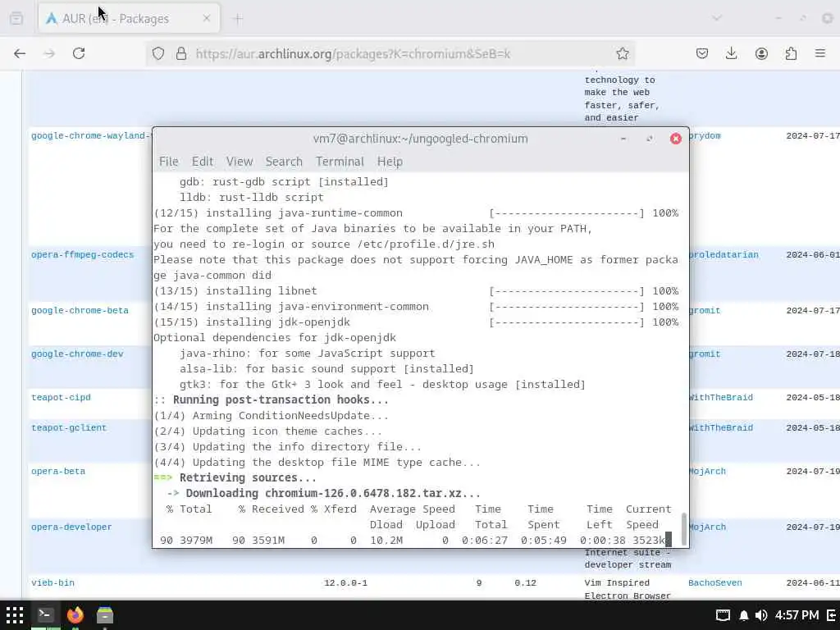Open google-chrome-dev package link
This screenshot has width=840, height=630.
pos(77,354)
